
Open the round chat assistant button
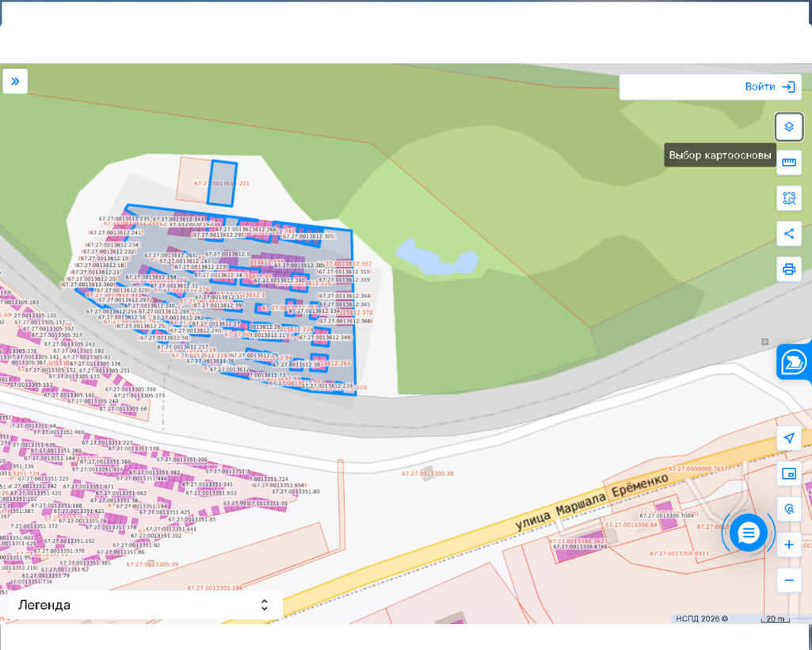(x=748, y=533)
